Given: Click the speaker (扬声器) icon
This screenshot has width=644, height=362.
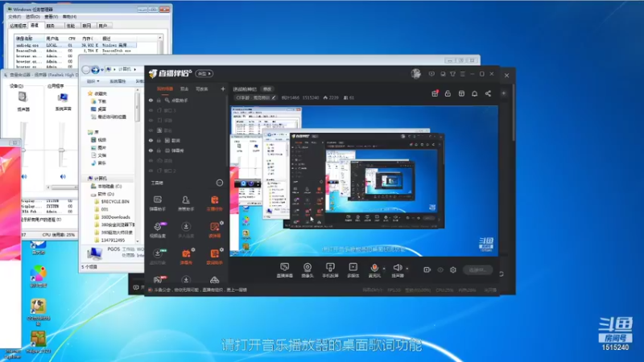Looking at the screenshot, I should click(x=397, y=268).
